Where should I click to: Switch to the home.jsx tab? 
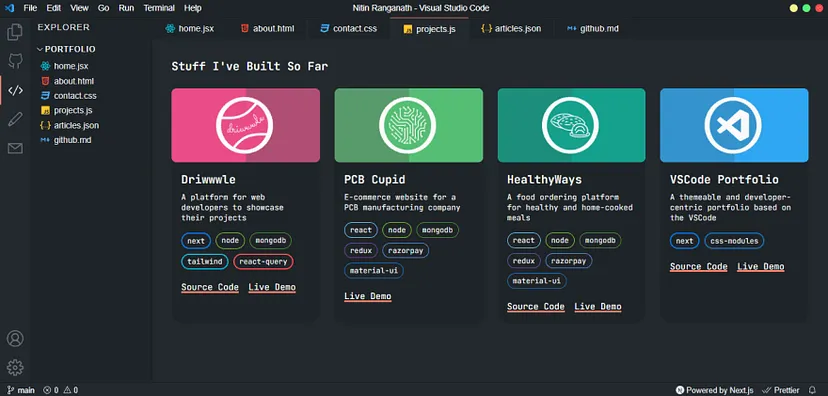click(x=190, y=29)
